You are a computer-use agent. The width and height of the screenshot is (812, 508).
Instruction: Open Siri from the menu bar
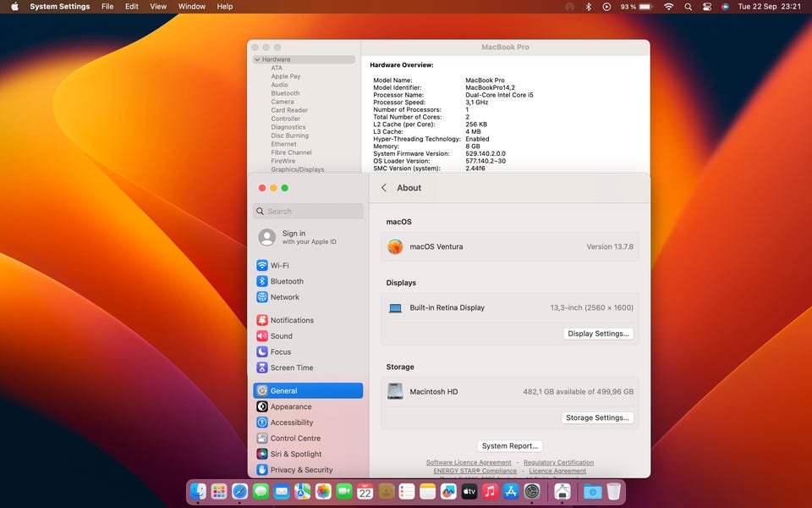pyautogui.click(x=725, y=7)
